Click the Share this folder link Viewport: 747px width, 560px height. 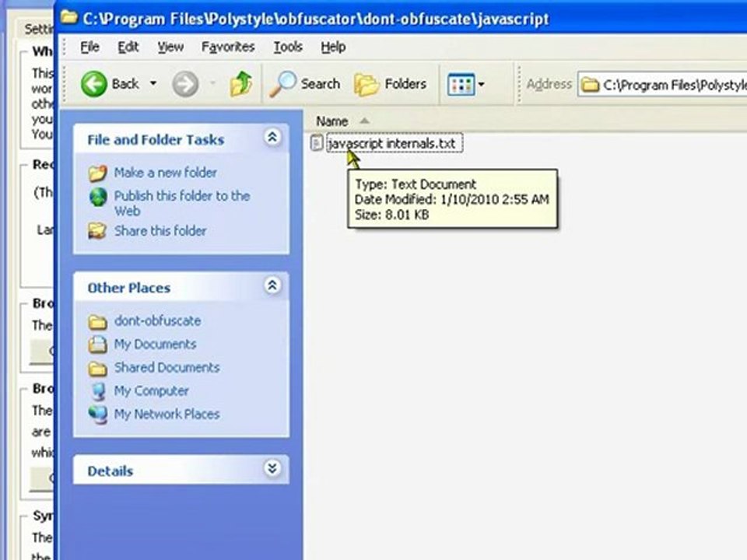click(x=160, y=231)
